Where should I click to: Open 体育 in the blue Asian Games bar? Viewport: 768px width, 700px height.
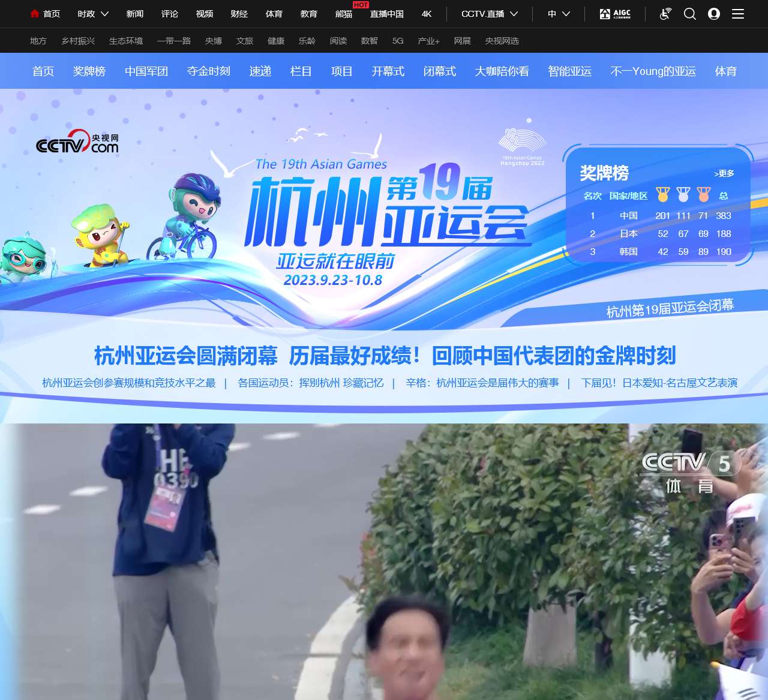click(x=726, y=71)
